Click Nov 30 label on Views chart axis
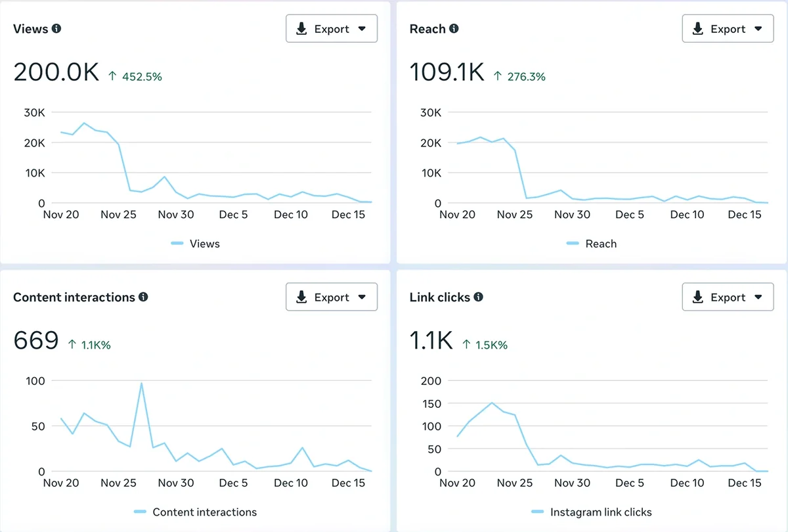788x532 pixels. 176,215
